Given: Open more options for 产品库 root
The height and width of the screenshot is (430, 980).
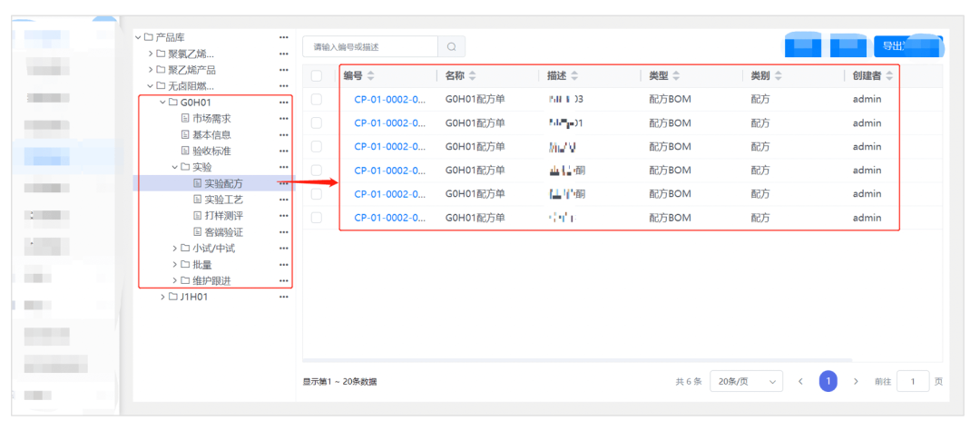Looking at the screenshot, I should pyautogui.click(x=284, y=37).
